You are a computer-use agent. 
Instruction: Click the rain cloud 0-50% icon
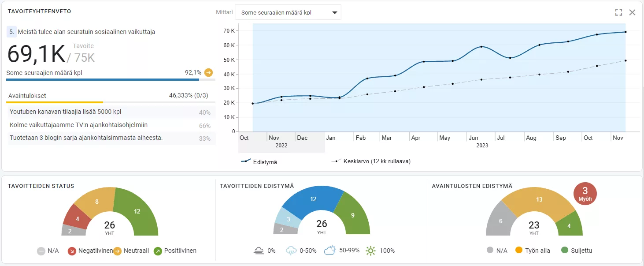(x=291, y=250)
